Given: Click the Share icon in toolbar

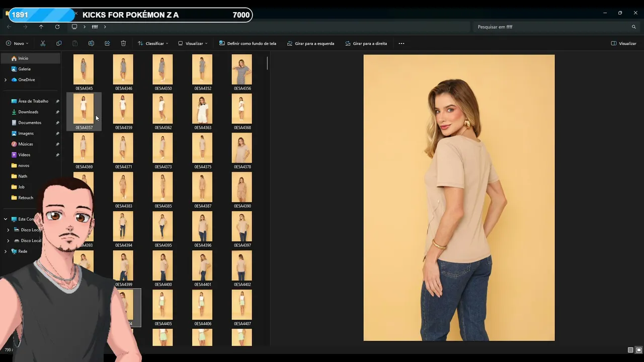Looking at the screenshot, I should tap(107, 44).
